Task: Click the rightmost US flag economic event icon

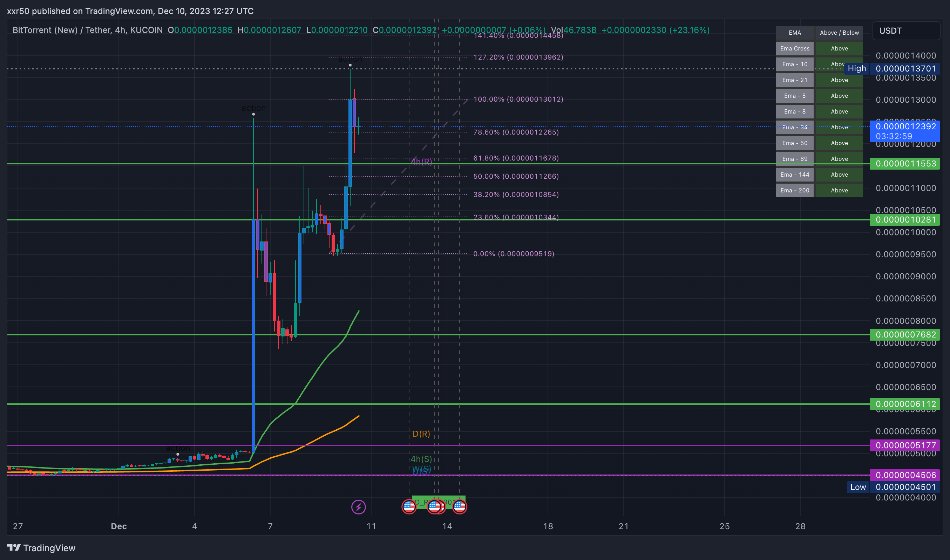Action: (x=459, y=506)
